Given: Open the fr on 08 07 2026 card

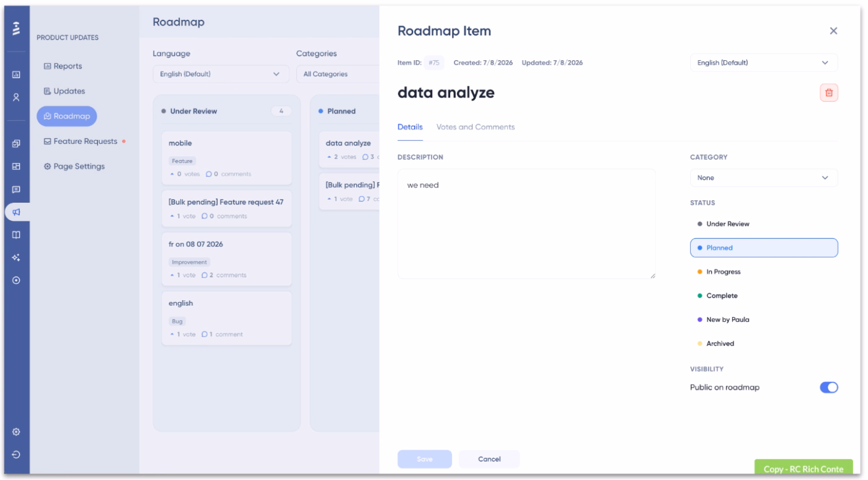Looking at the screenshot, I should tap(226, 259).
